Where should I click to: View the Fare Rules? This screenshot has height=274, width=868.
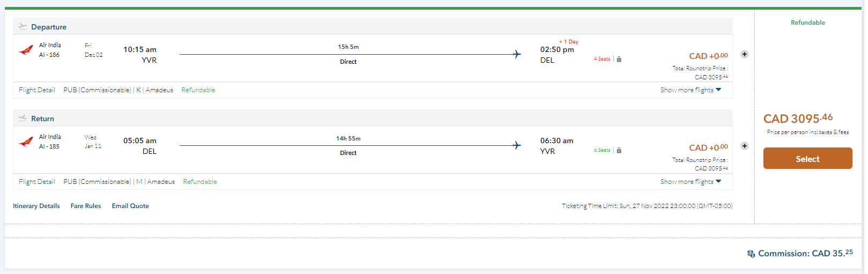click(x=86, y=206)
